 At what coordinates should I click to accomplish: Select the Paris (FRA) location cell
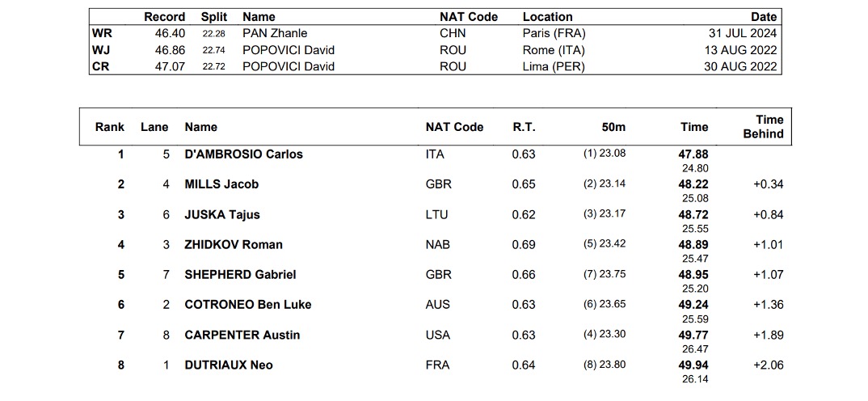(x=554, y=34)
